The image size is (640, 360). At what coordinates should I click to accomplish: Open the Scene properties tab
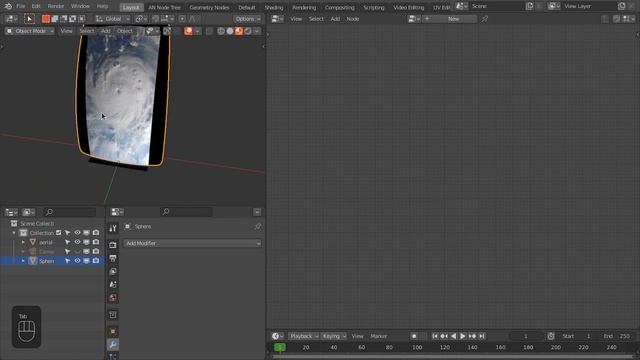[x=113, y=284]
